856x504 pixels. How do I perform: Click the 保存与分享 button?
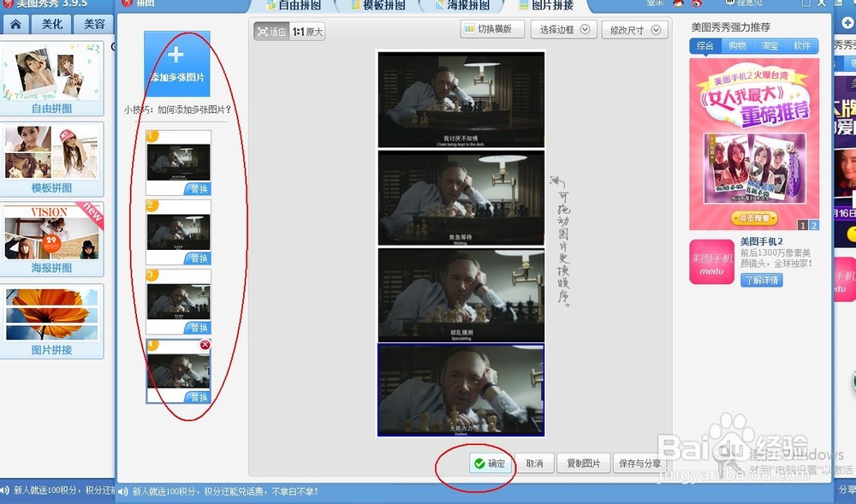(x=639, y=463)
